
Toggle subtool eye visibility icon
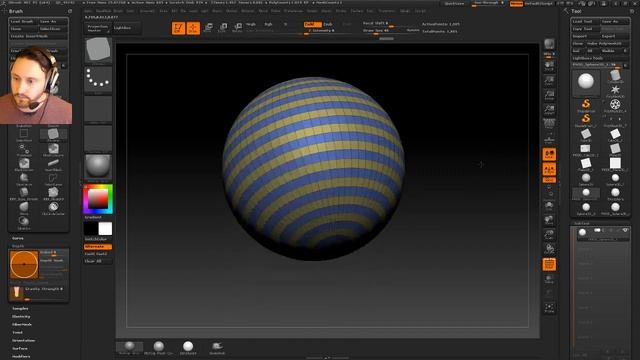[x=625, y=231]
